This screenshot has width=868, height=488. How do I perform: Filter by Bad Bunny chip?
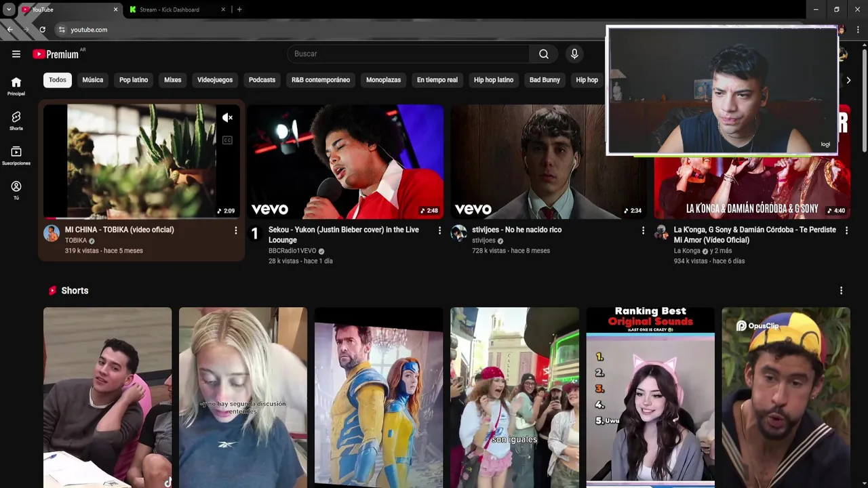pos(545,80)
